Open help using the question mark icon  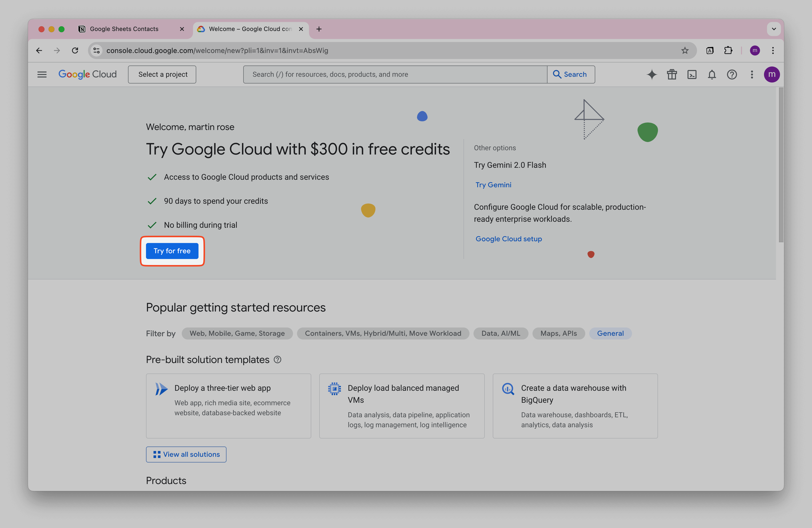click(x=732, y=74)
